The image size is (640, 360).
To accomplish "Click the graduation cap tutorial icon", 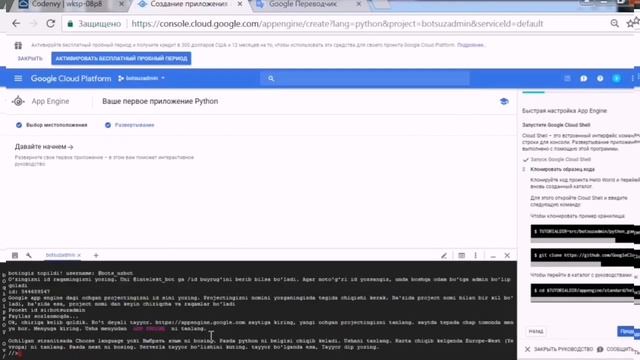I will 504,101.
